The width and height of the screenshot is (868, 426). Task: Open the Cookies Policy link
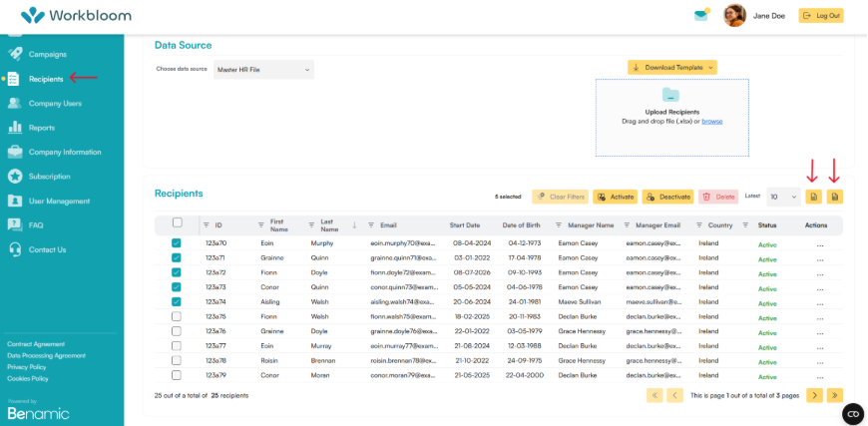[x=28, y=378]
